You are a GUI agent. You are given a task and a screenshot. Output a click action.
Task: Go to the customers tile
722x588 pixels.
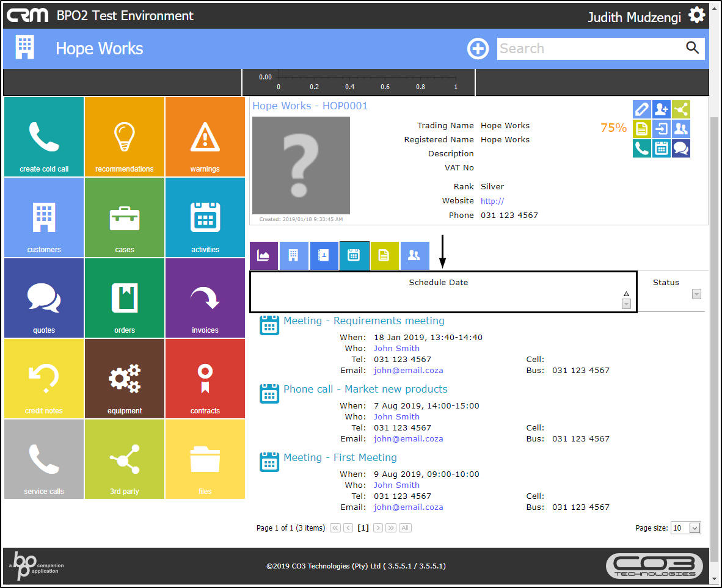click(44, 217)
